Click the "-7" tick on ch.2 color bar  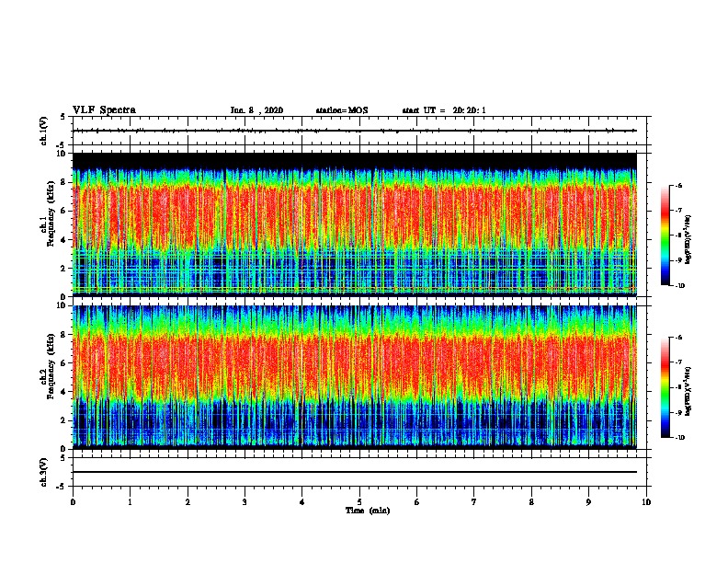[x=678, y=362]
